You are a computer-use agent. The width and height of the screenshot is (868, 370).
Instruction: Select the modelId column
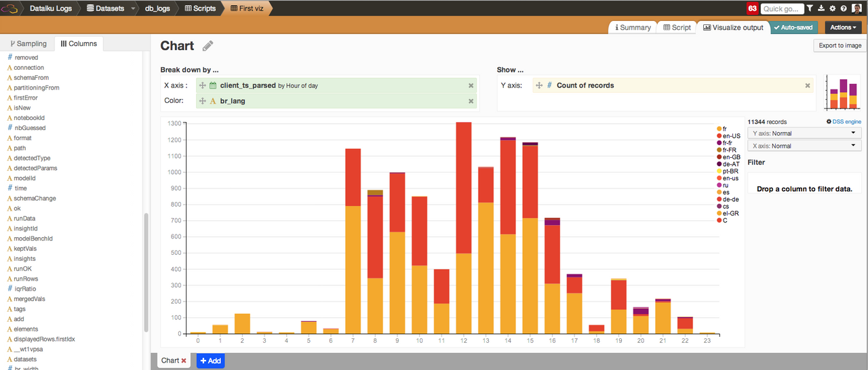pyautogui.click(x=24, y=178)
